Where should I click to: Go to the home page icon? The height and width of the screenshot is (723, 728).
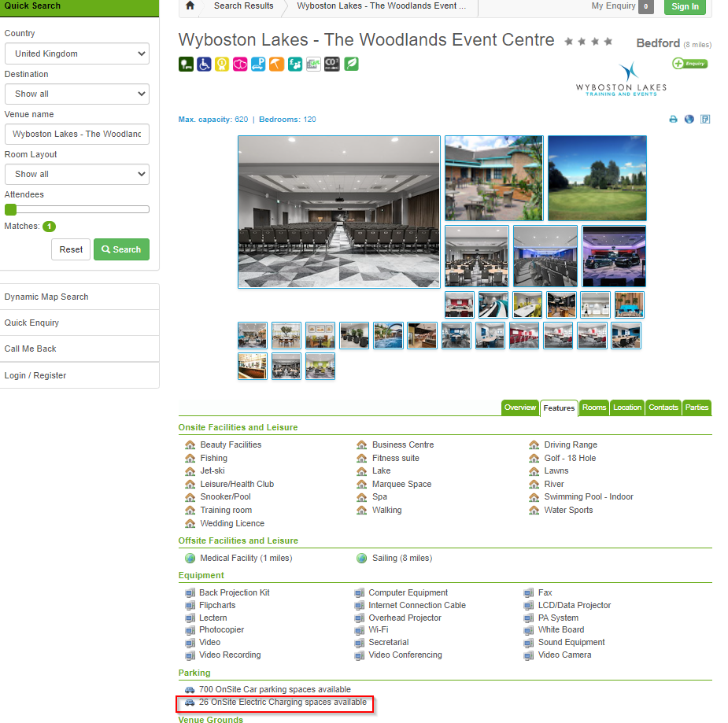(190, 6)
